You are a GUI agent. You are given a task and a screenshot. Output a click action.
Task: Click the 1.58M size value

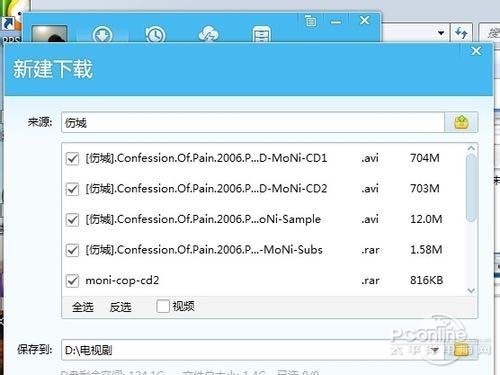[x=426, y=250]
